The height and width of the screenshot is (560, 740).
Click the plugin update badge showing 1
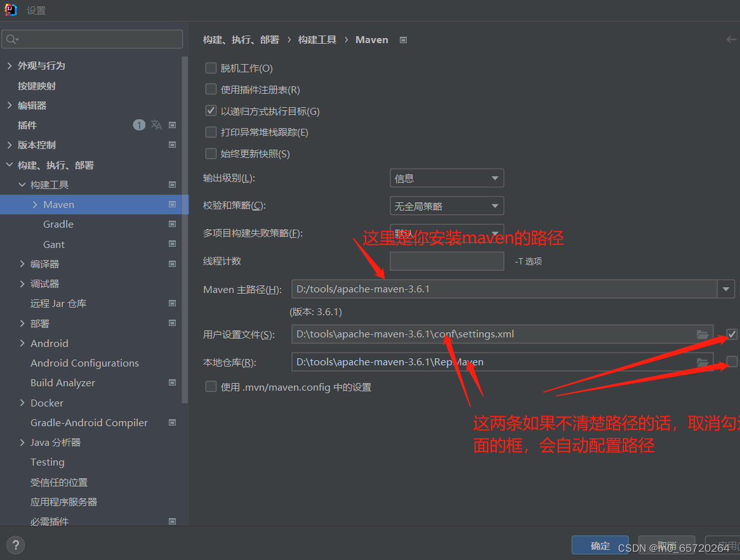(139, 125)
